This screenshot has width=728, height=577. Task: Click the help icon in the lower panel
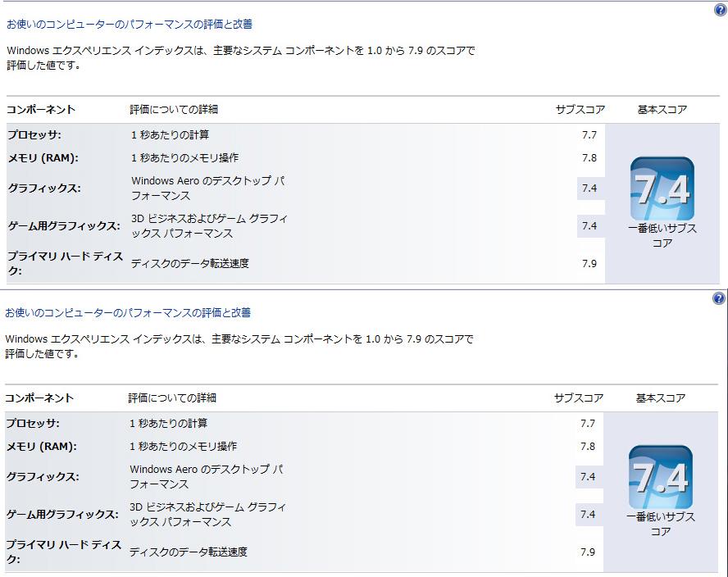pyautogui.click(x=719, y=298)
